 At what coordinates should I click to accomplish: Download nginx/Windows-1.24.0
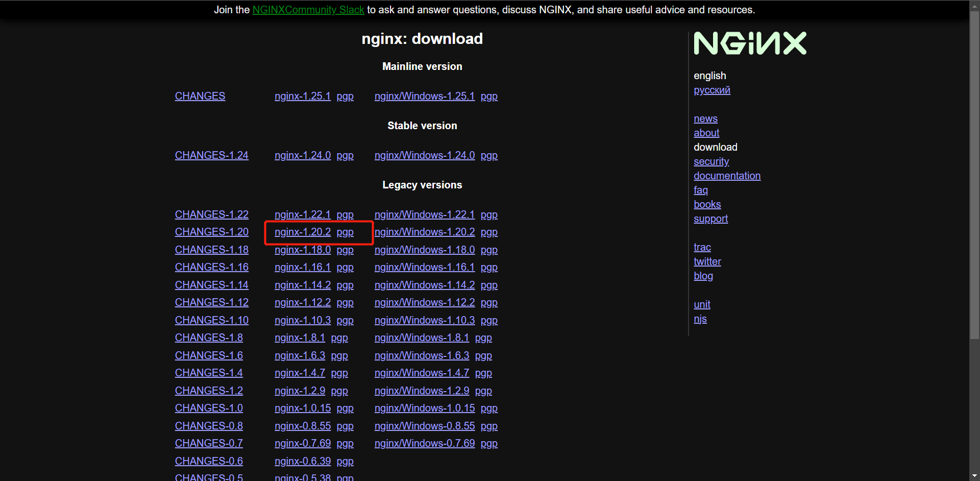point(425,155)
